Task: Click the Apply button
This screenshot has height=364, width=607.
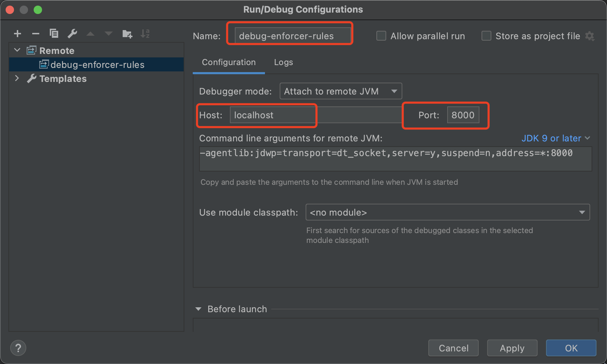Action: (512, 348)
